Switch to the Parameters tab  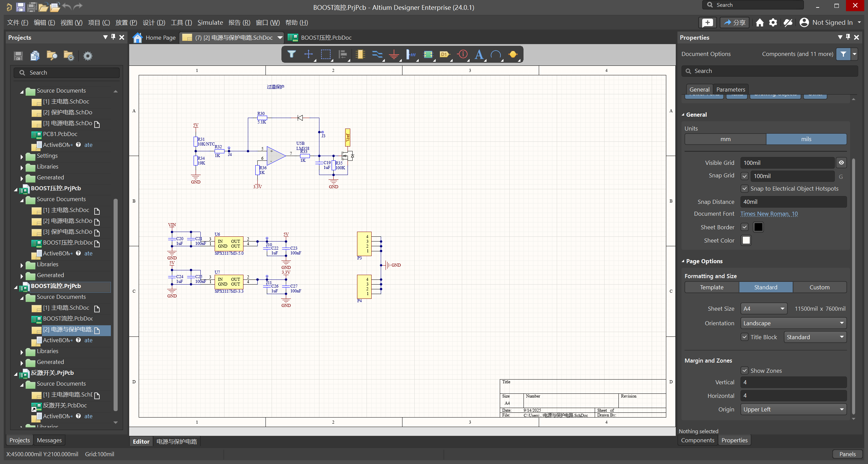(731, 90)
